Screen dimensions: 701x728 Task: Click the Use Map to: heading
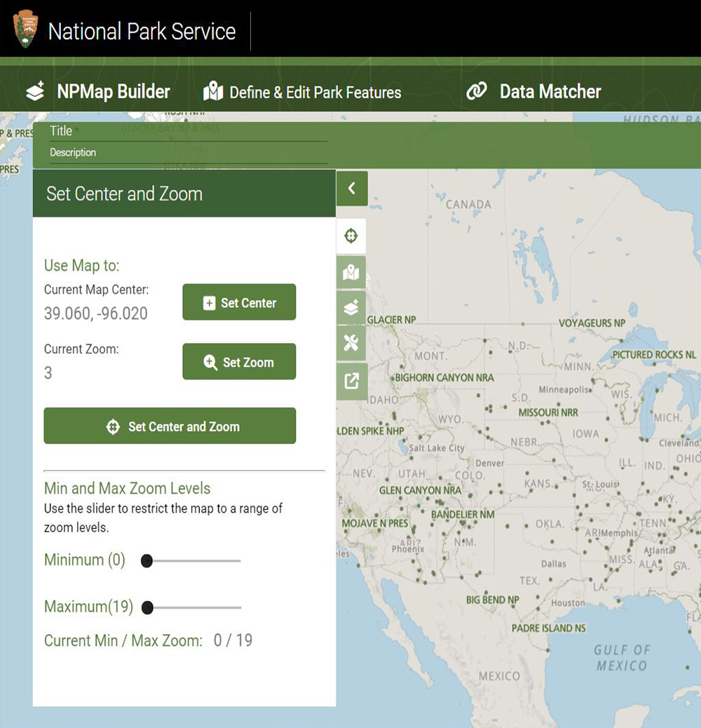[x=81, y=265]
